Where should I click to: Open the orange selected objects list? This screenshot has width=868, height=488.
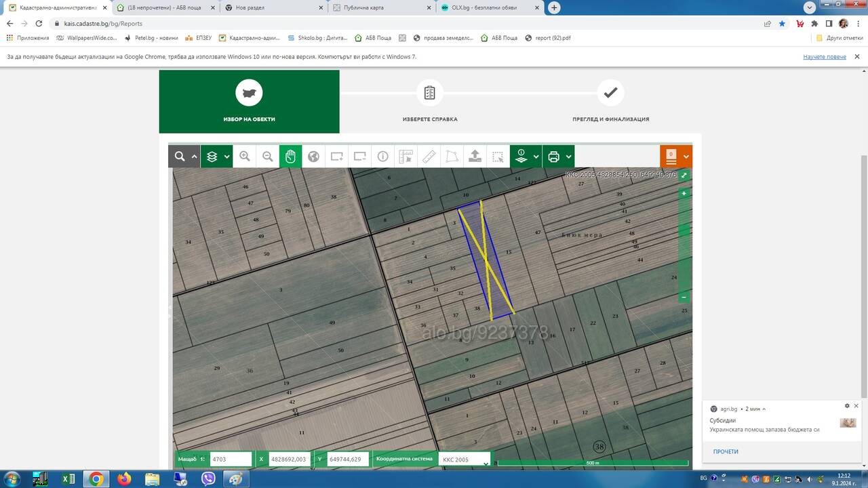click(x=671, y=157)
